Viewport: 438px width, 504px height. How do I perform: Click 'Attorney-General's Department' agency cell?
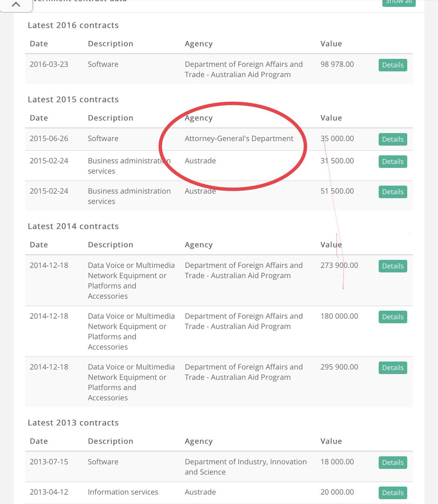[239, 139]
